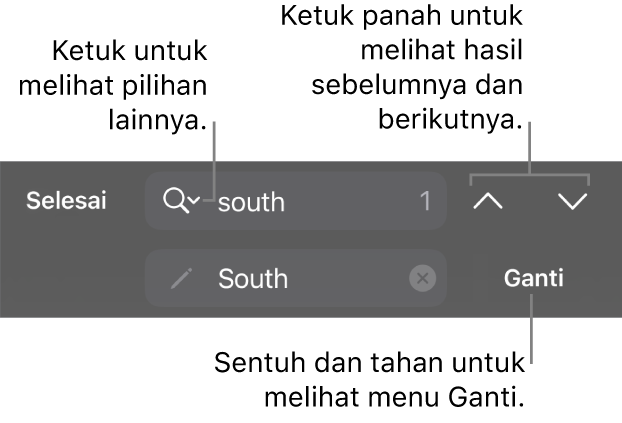
Task: Focus the replace field containing 'South'
Action: click(296, 278)
